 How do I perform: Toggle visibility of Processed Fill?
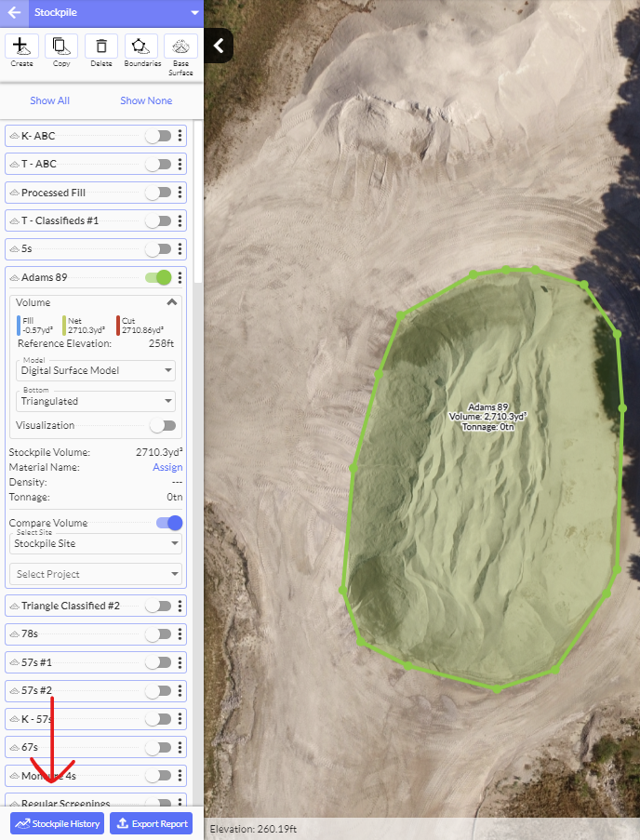(x=158, y=193)
